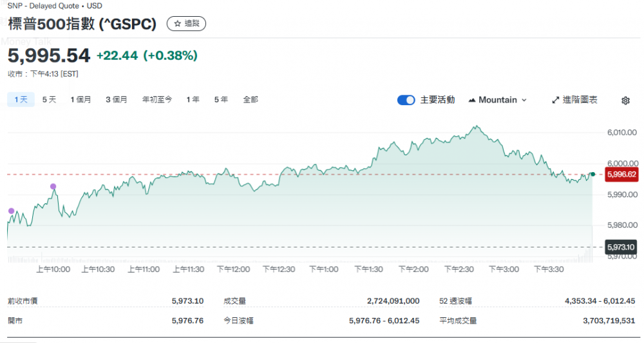
Task: Select 全部 to show all history
Action: tap(251, 99)
